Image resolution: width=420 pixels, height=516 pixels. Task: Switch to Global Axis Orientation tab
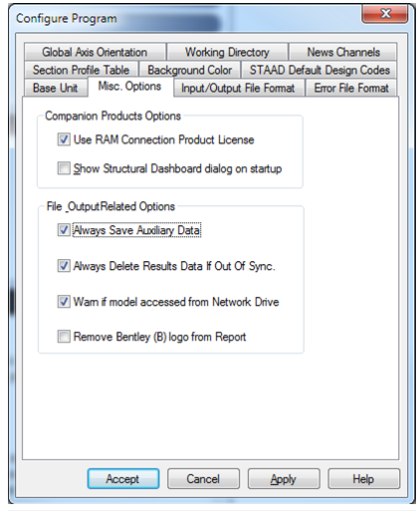[x=95, y=52]
